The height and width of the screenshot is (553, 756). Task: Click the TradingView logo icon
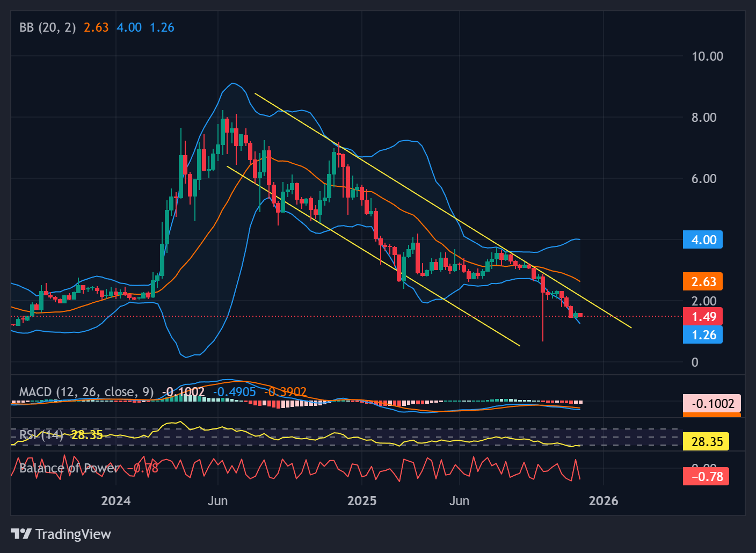pyautogui.click(x=21, y=534)
